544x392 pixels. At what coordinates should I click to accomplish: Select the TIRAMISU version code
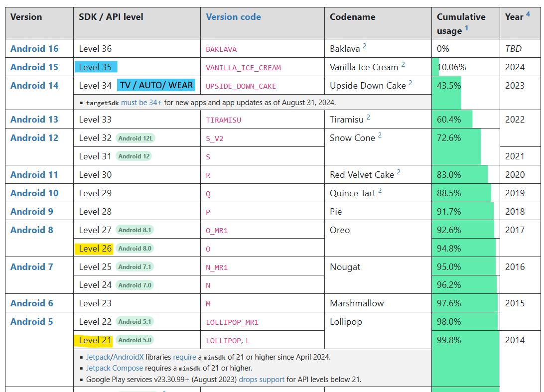(x=223, y=120)
